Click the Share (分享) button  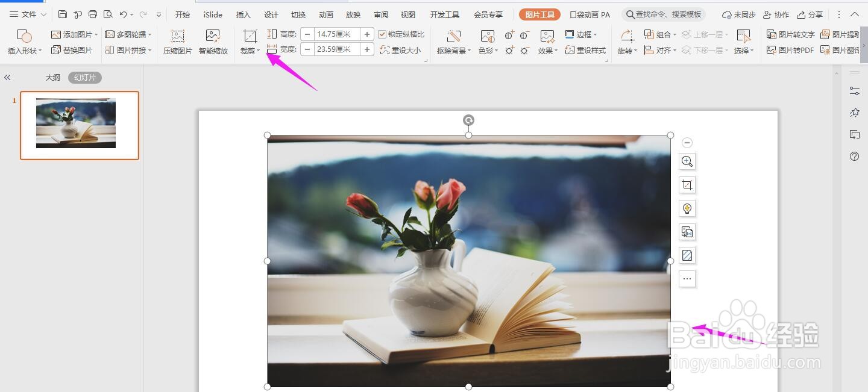(x=810, y=14)
